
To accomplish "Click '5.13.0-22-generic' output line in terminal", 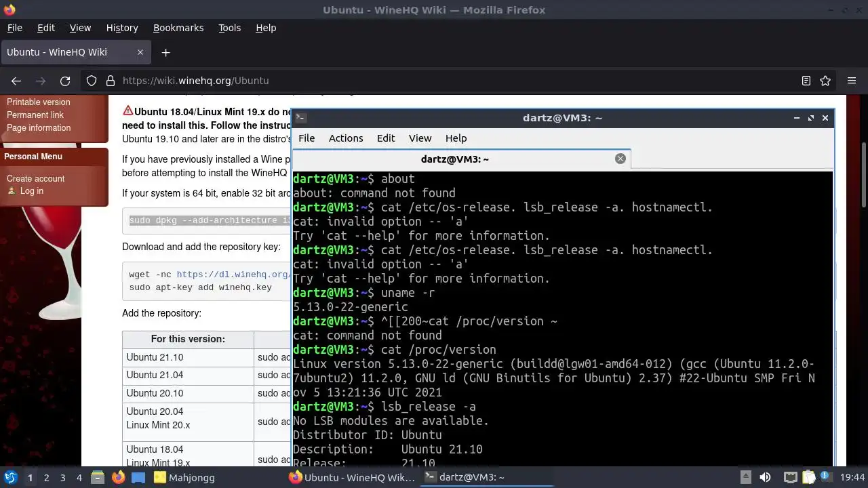I will click(x=351, y=307).
